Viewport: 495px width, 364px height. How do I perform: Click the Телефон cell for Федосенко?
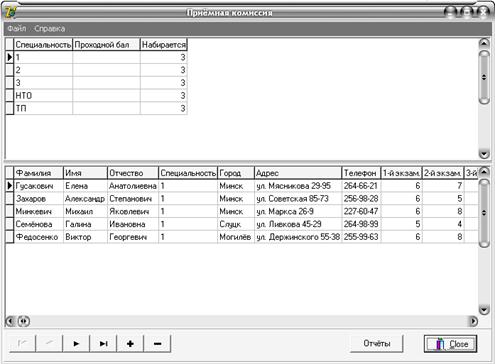pyautogui.click(x=361, y=237)
